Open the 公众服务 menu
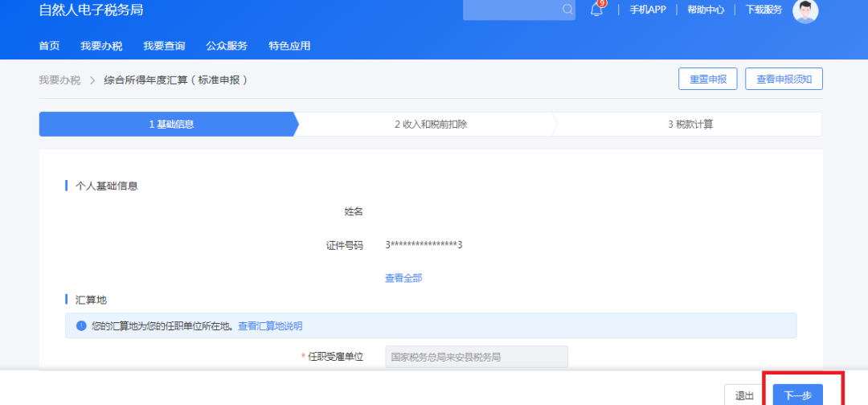The height and width of the screenshot is (405, 868). click(227, 46)
